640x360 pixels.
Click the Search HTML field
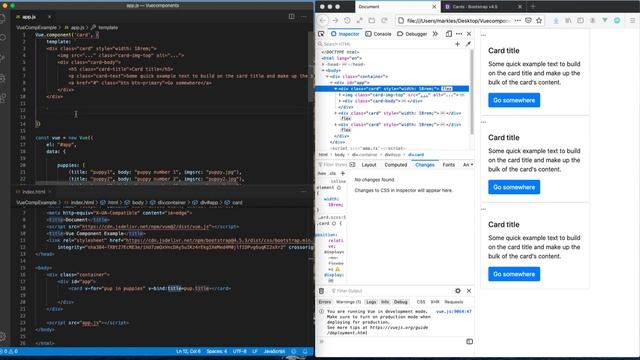click(384, 44)
